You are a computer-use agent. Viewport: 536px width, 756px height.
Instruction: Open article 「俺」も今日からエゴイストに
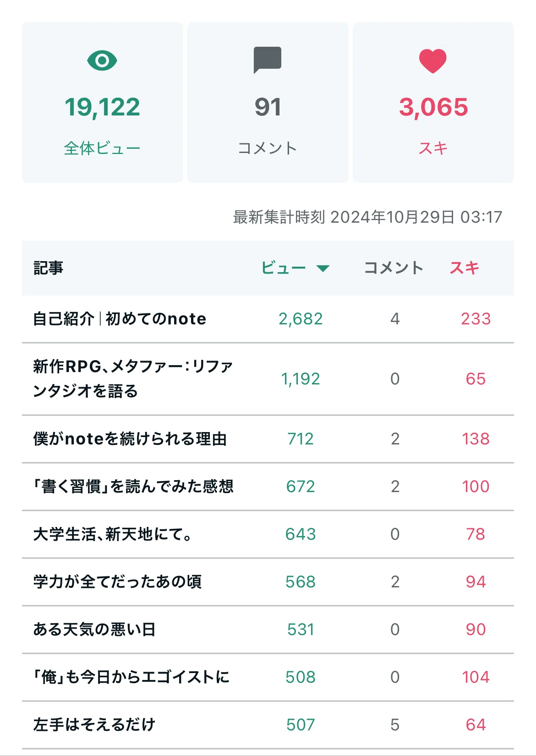(131, 677)
